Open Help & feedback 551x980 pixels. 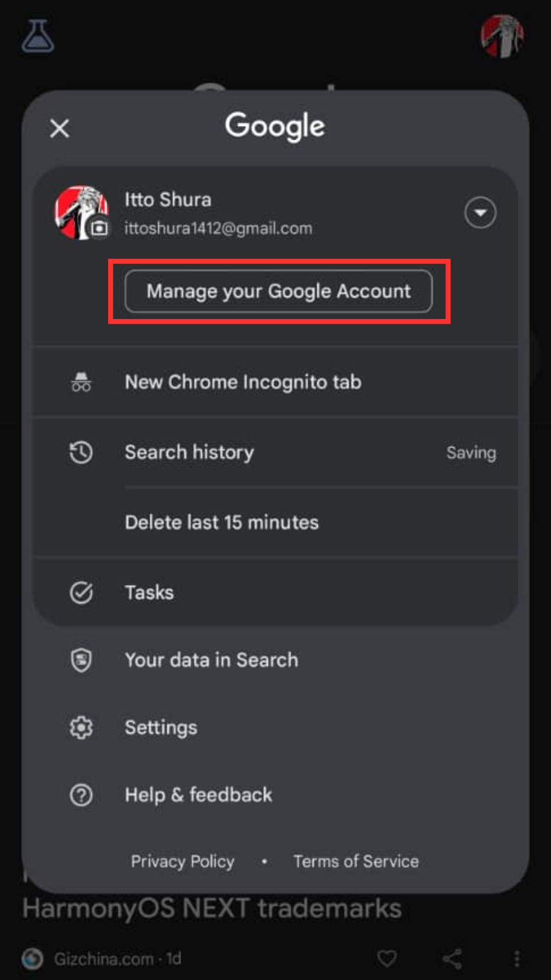pos(198,795)
